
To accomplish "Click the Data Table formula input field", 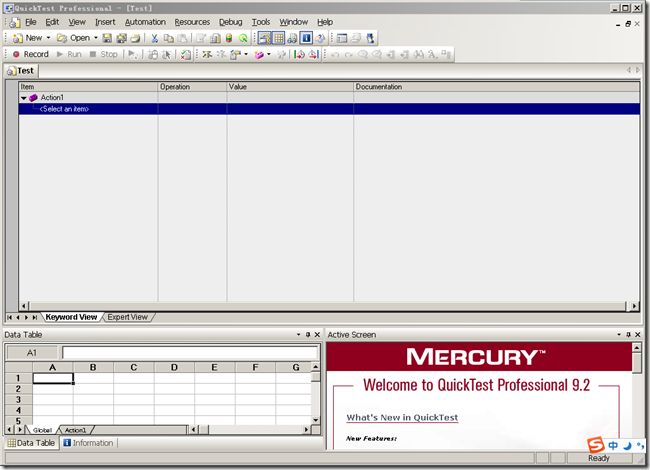I will (x=190, y=353).
